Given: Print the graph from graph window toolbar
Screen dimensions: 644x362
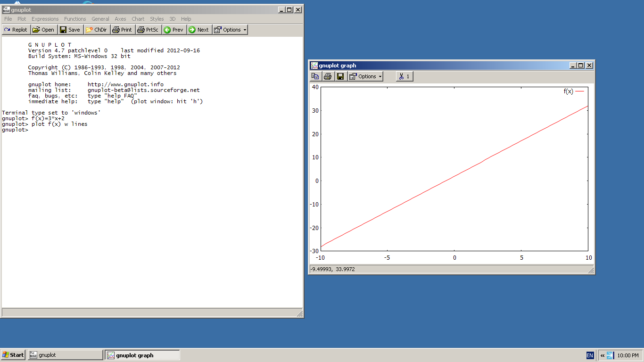Looking at the screenshot, I should click(x=328, y=76).
